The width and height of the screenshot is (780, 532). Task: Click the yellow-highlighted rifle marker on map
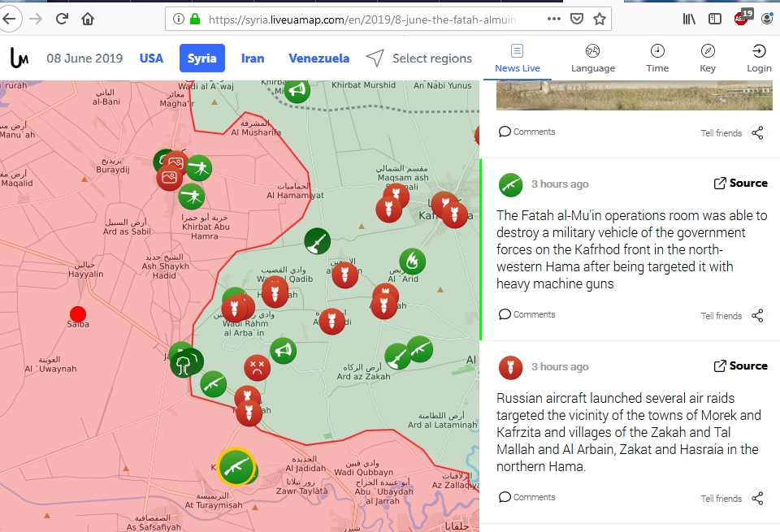236,466
